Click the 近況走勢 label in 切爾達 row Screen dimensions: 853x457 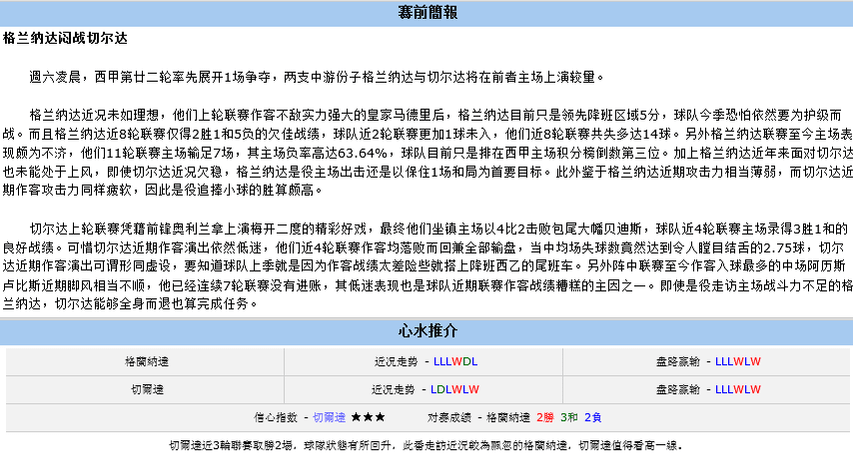(x=393, y=390)
